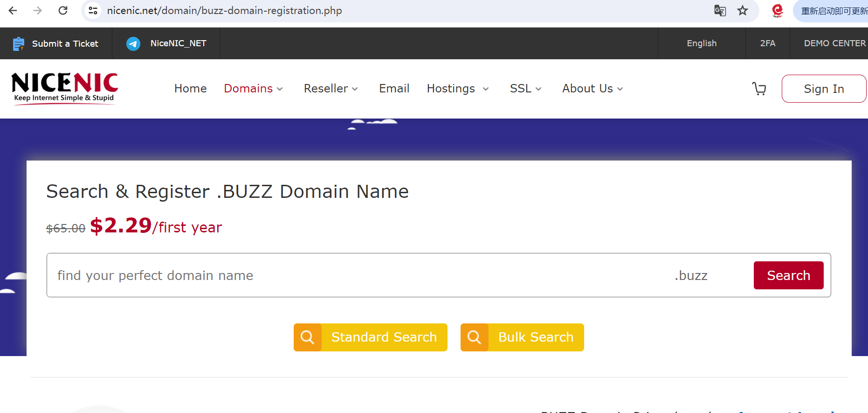Click the URL in address bar
This screenshot has height=413, width=868.
tap(224, 10)
